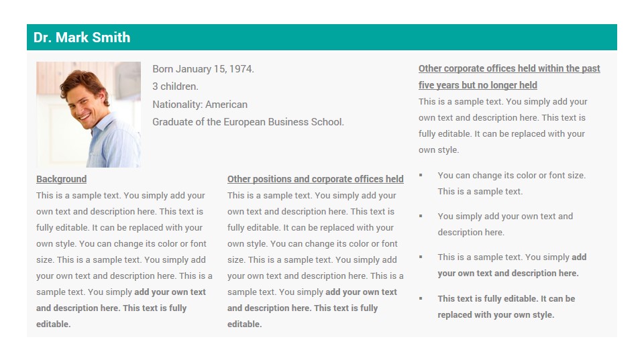
Task: Click the bold 'replaced with your own style.' bullet text
Action: point(496,315)
